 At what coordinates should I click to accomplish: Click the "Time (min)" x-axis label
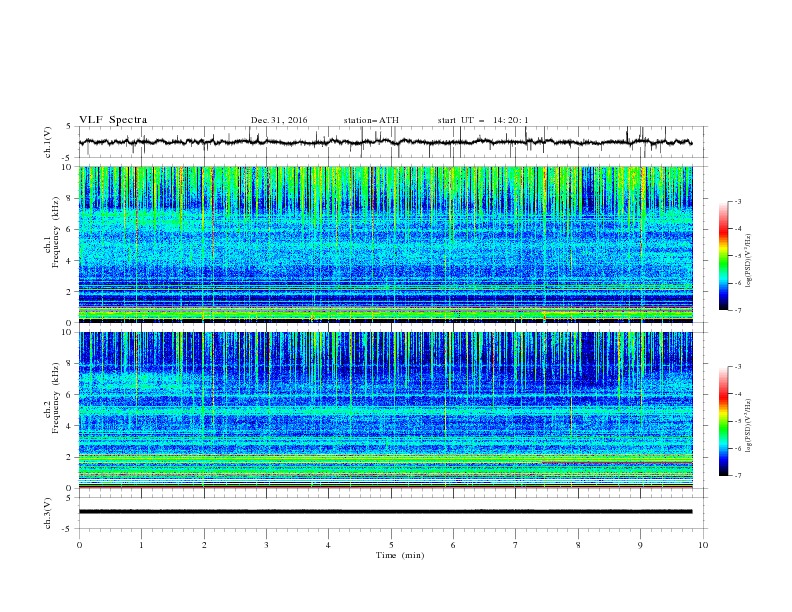(x=400, y=555)
